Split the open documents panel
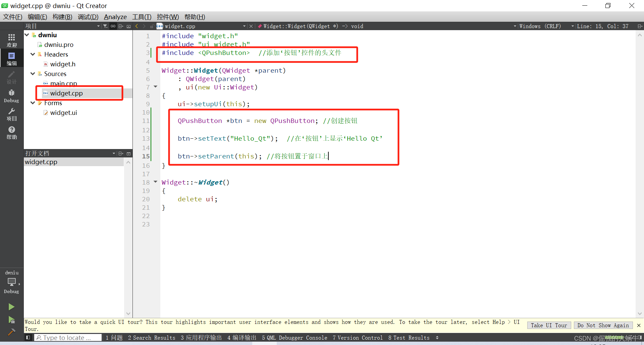Image resolution: width=644 pixels, height=345 pixels. point(121,153)
